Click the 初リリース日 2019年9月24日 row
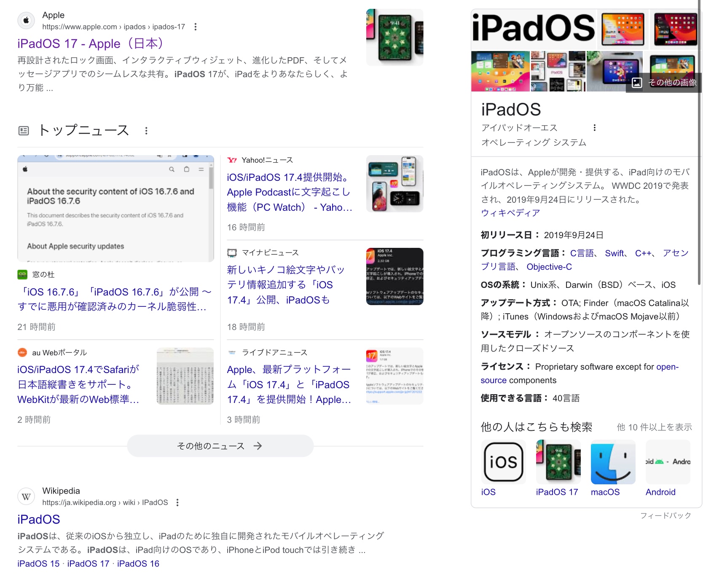Image resolution: width=703 pixels, height=588 pixels. coord(542,235)
